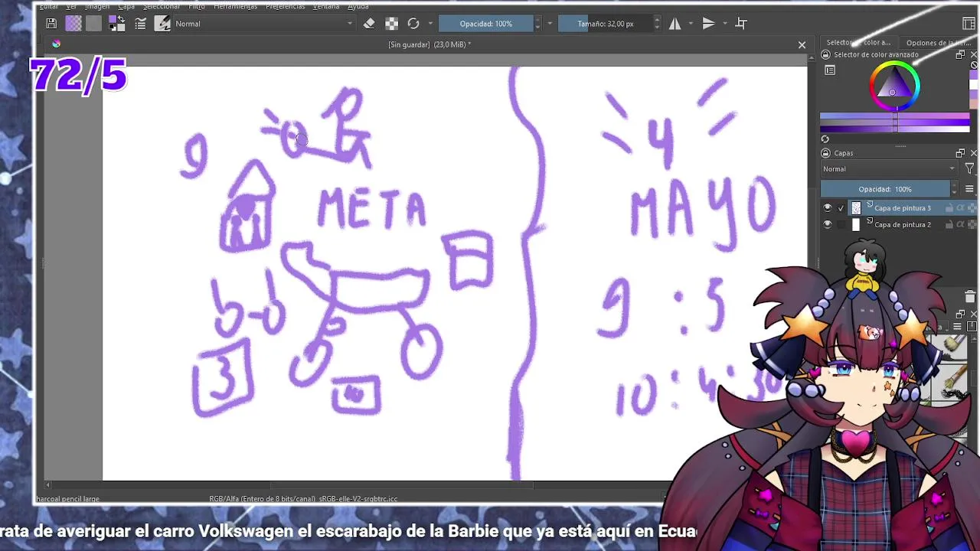This screenshot has height=551, width=980.
Task: Open the toolbar blending mode Normal dropdown
Action: tap(264, 24)
